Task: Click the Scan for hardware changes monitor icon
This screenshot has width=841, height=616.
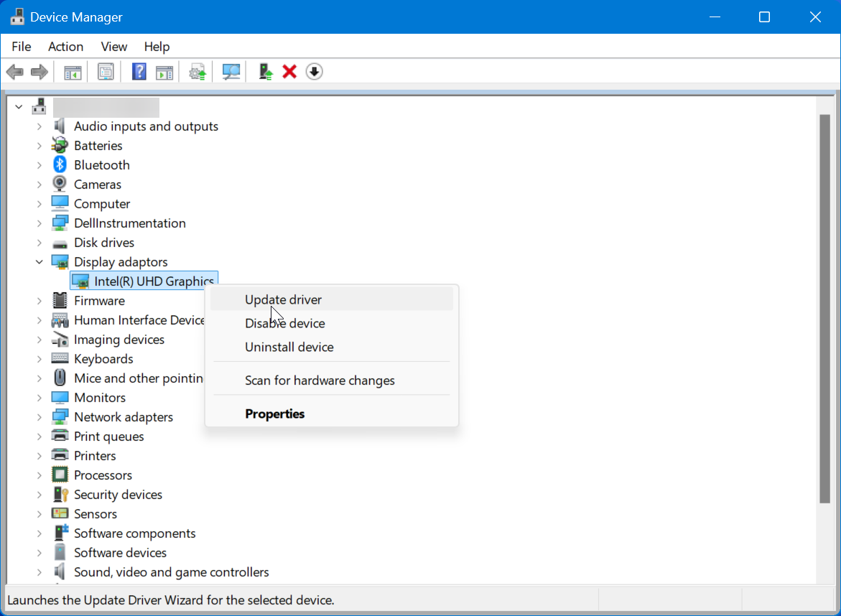Action: coord(231,72)
